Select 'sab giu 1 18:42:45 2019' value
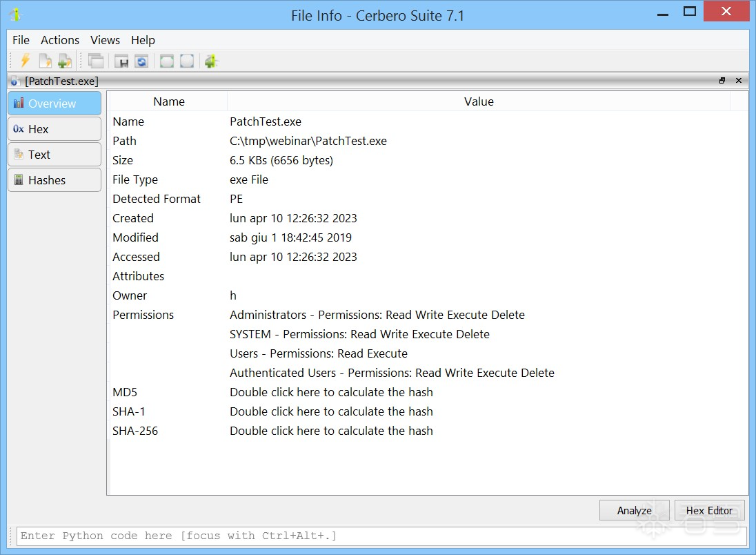756x555 pixels. pyautogui.click(x=290, y=237)
